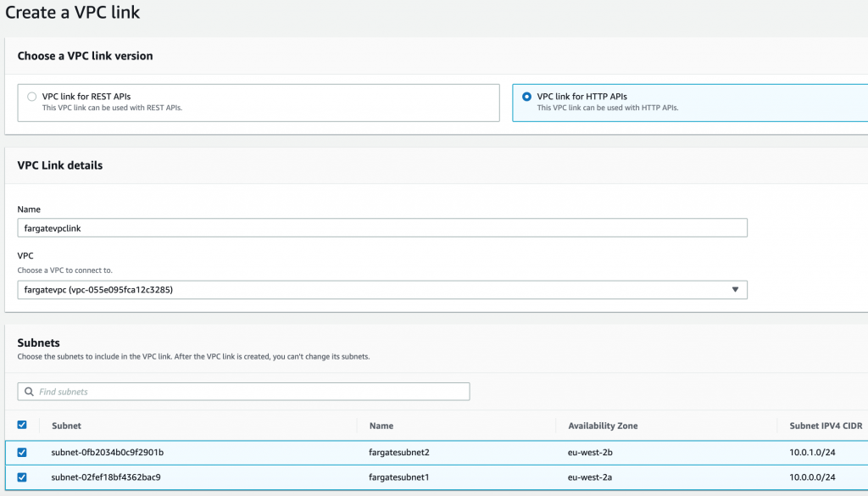Open the VPC selector dropdown arrow
Image resolution: width=868 pixels, height=496 pixels.
click(x=737, y=289)
